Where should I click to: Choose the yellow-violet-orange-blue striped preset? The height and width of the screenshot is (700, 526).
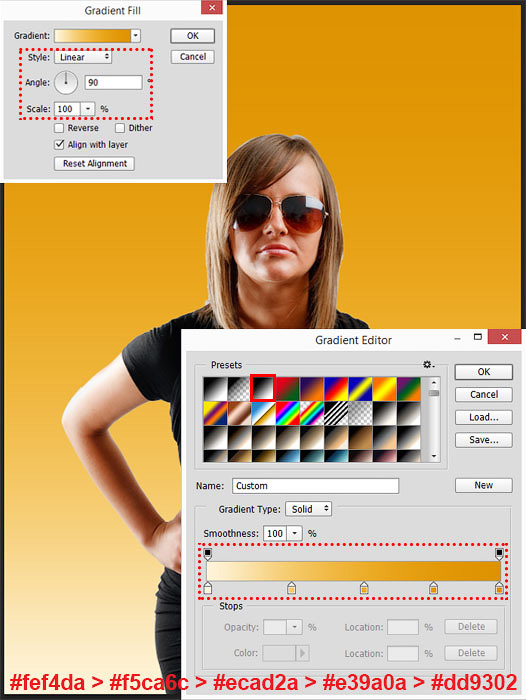click(215, 413)
